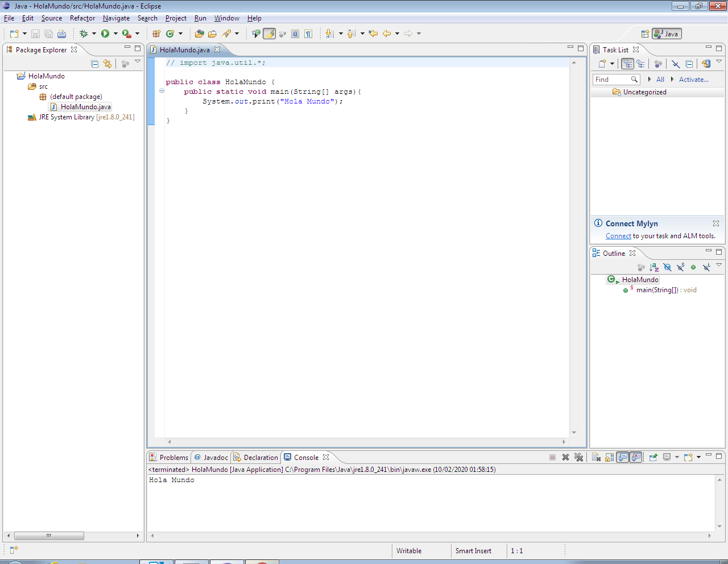Clear Console icon
The image size is (728, 564).
coord(596,457)
